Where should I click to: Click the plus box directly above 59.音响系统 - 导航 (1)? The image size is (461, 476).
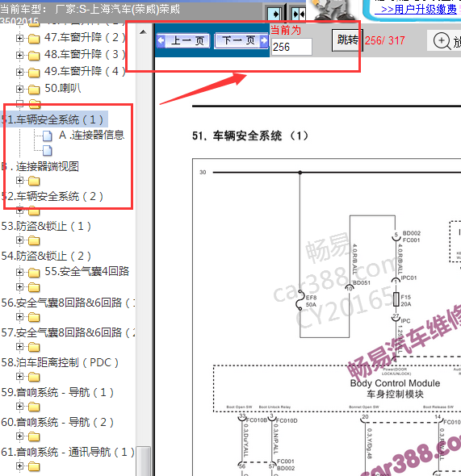pos(19,377)
